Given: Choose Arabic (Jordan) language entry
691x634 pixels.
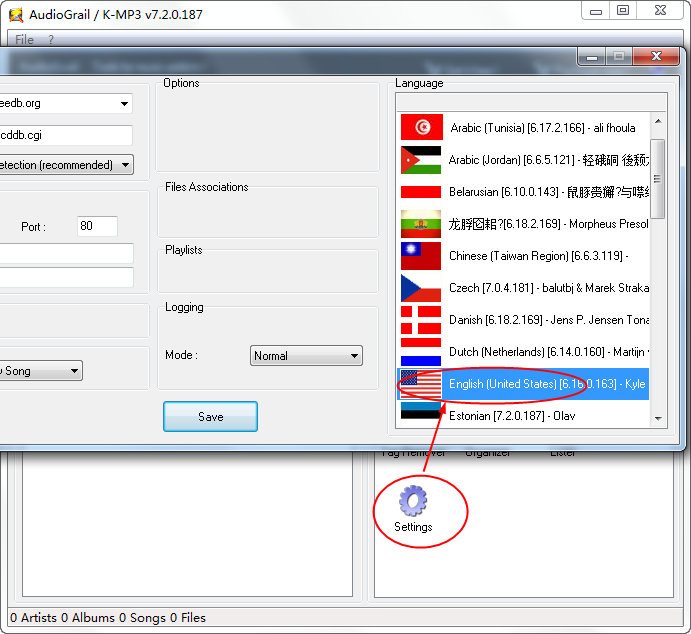Looking at the screenshot, I should (x=523, y=160).
